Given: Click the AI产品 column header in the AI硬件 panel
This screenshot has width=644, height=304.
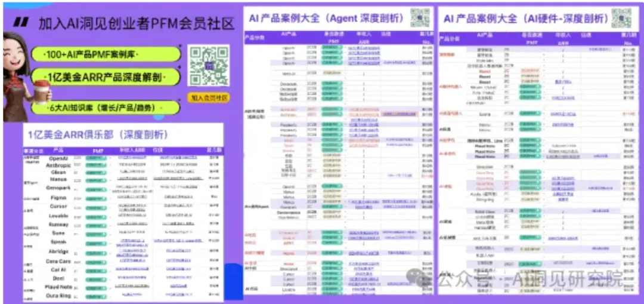Looking at the screenshot, I should (x=485, y=35).
